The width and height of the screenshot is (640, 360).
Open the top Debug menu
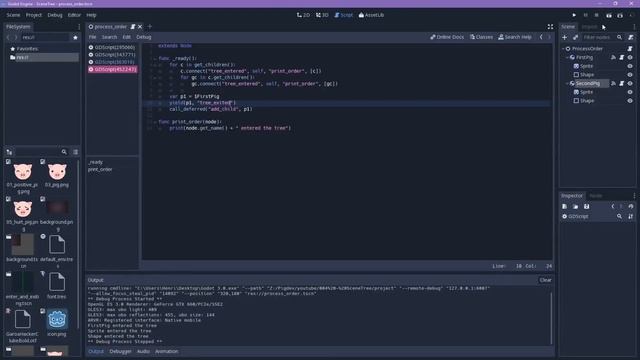(x=55, y=15)
